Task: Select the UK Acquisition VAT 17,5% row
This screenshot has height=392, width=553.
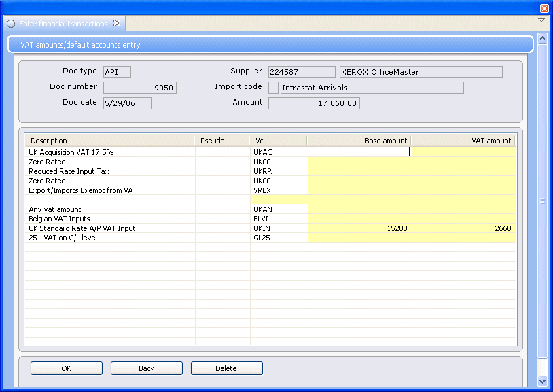Action: point(109,152)
